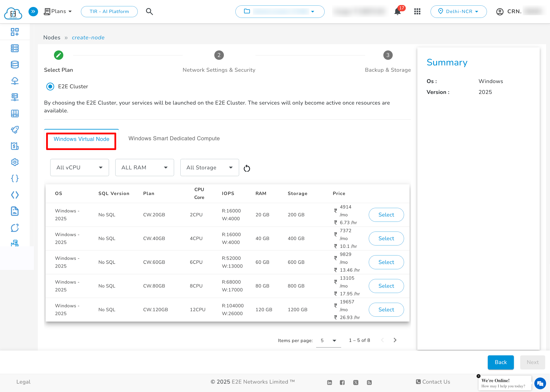Switch to Windows Smart Dedicated Compute tab
Screen dimensions: 550x392
point(174,138)
